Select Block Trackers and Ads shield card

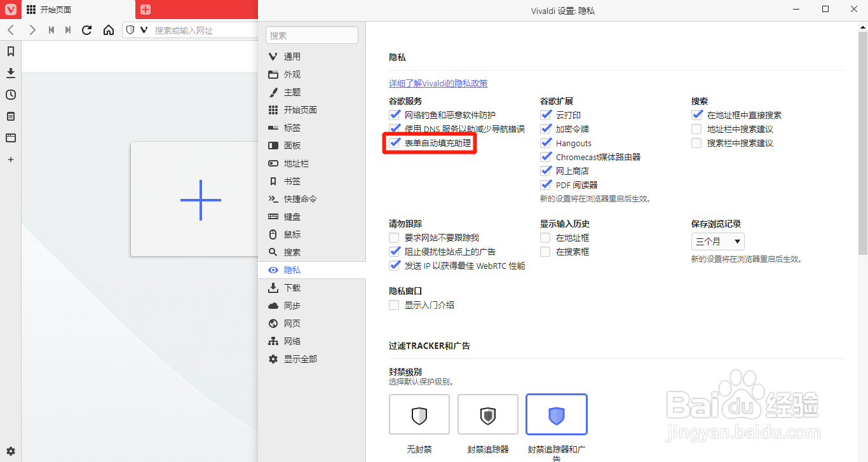tap(557, 414)
